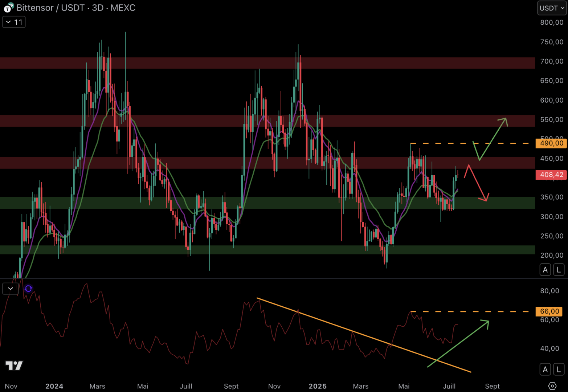Toggle auto scale A on price pane

(545, 270)
